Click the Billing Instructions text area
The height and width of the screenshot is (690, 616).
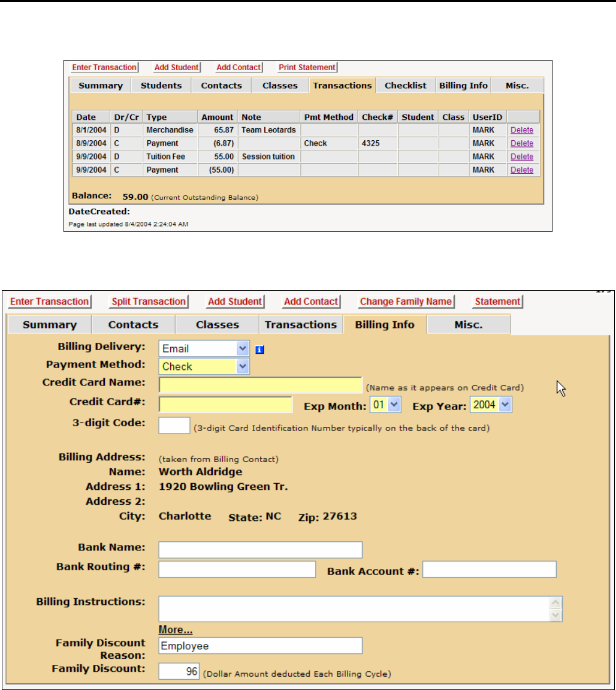(x=354, y=609)
